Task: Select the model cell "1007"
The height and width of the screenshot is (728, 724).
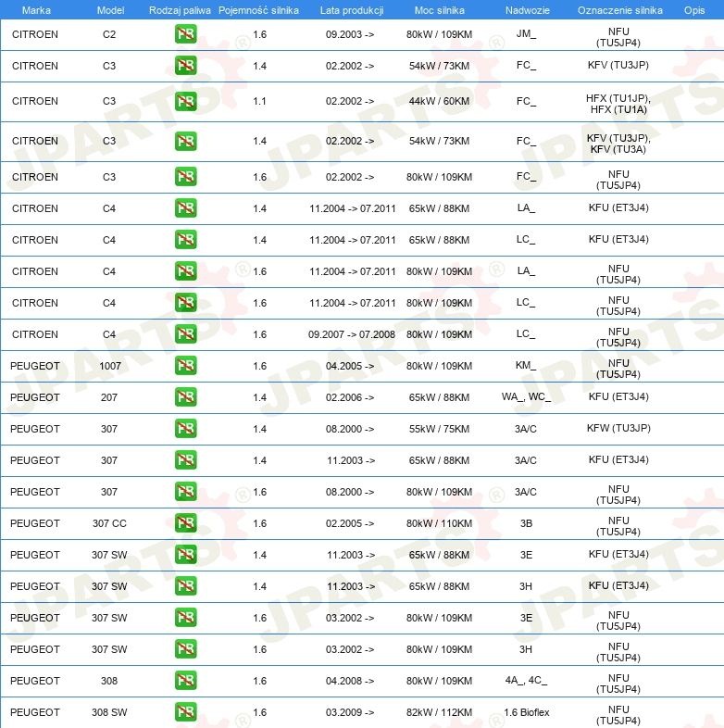Action: tap(110, 367)
